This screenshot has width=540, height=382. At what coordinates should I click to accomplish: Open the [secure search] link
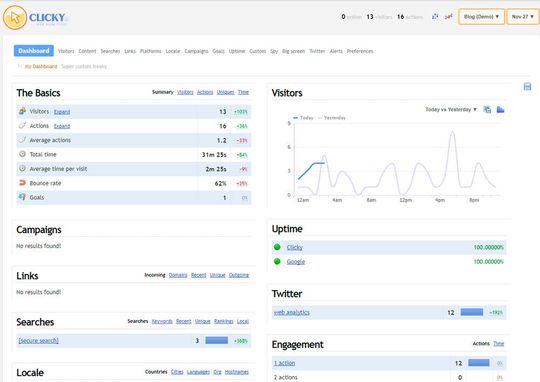[x=39, y=341]
